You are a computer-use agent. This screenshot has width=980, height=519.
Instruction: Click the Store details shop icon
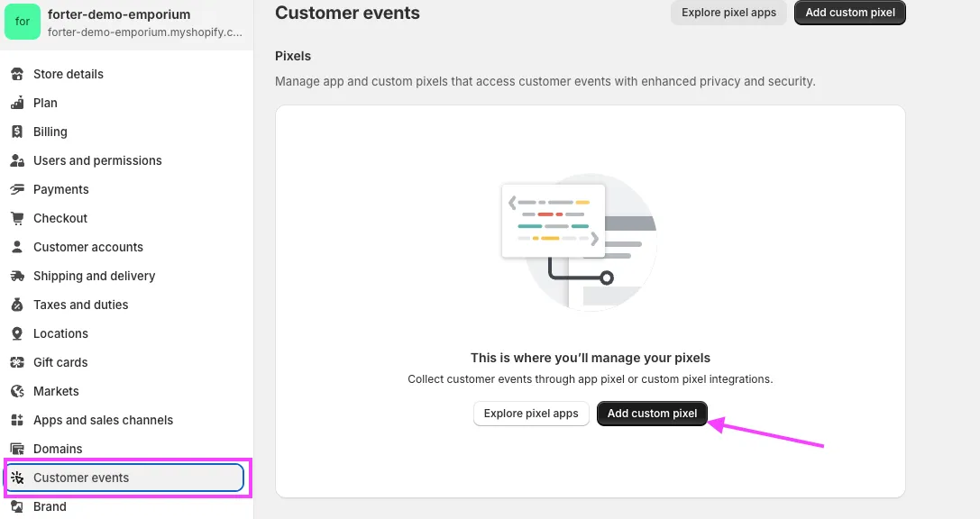[x=17, y=74]
